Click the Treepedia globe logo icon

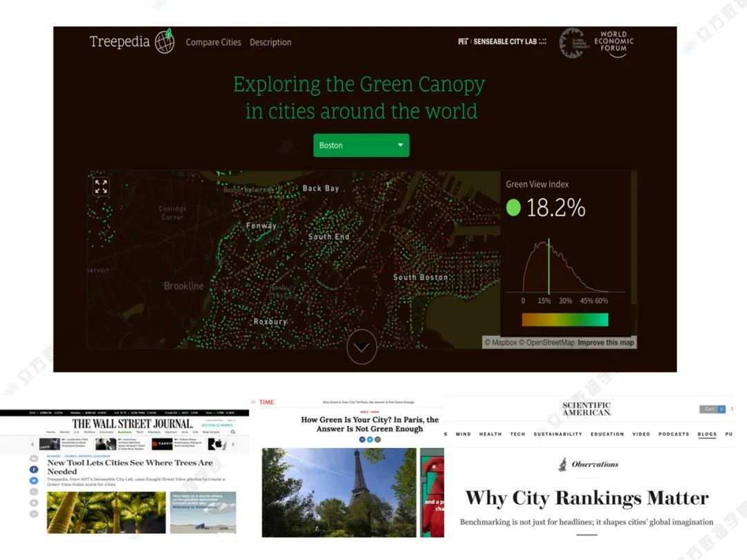165,41
